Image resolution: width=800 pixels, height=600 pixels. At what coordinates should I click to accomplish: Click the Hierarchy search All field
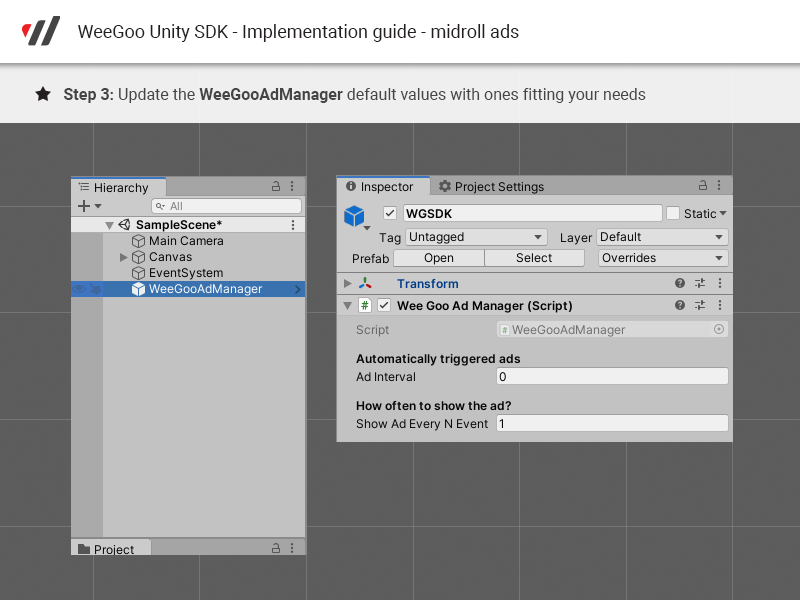[x=227, y=206]
